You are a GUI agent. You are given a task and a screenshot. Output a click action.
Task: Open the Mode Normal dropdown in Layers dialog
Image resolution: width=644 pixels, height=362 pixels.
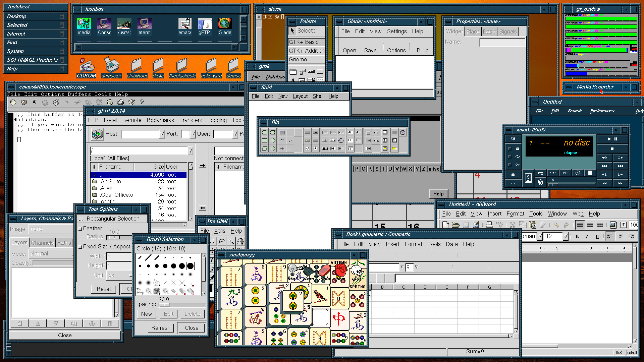(50, 254)
